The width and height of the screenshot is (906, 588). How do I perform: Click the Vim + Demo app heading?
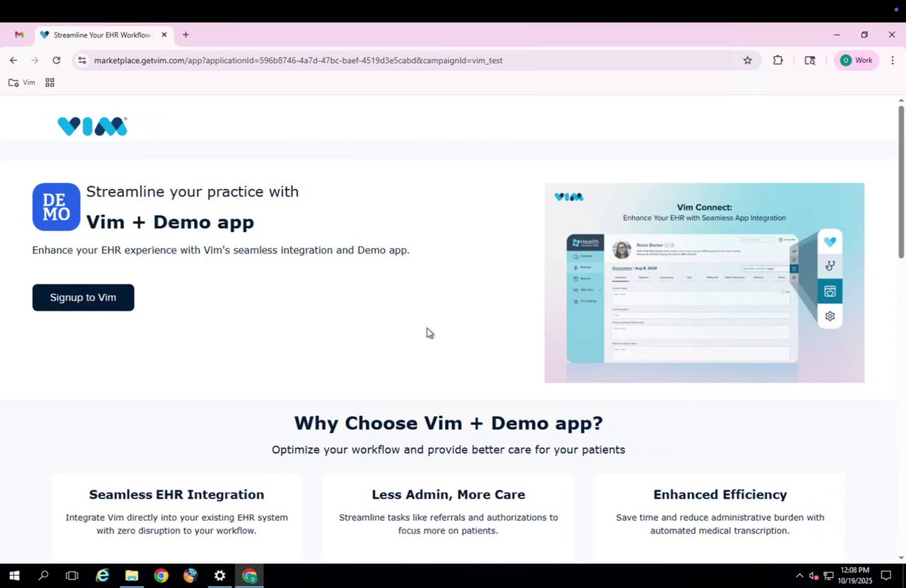(x=170, y=221)
